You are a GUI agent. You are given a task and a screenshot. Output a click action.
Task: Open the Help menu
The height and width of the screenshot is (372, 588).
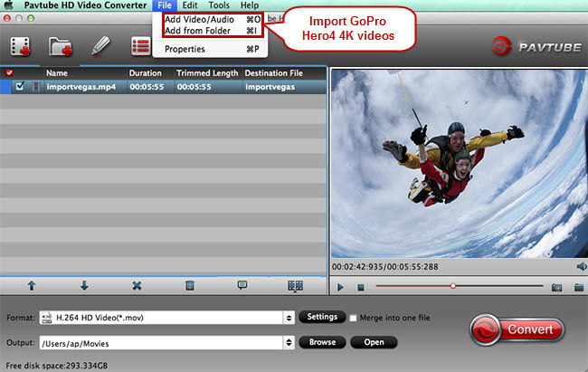[250, 5]
